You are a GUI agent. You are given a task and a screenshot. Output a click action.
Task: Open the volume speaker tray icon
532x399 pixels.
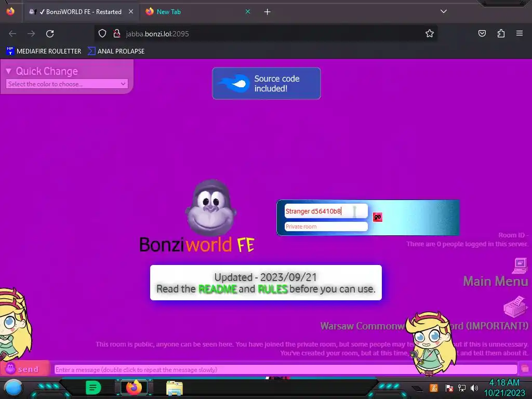474,388
